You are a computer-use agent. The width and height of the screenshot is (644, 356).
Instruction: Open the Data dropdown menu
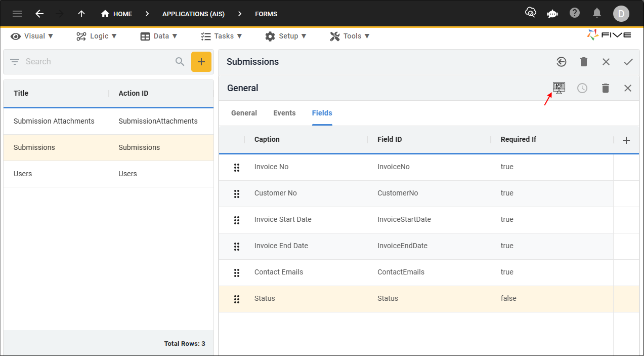coord(159,36)
